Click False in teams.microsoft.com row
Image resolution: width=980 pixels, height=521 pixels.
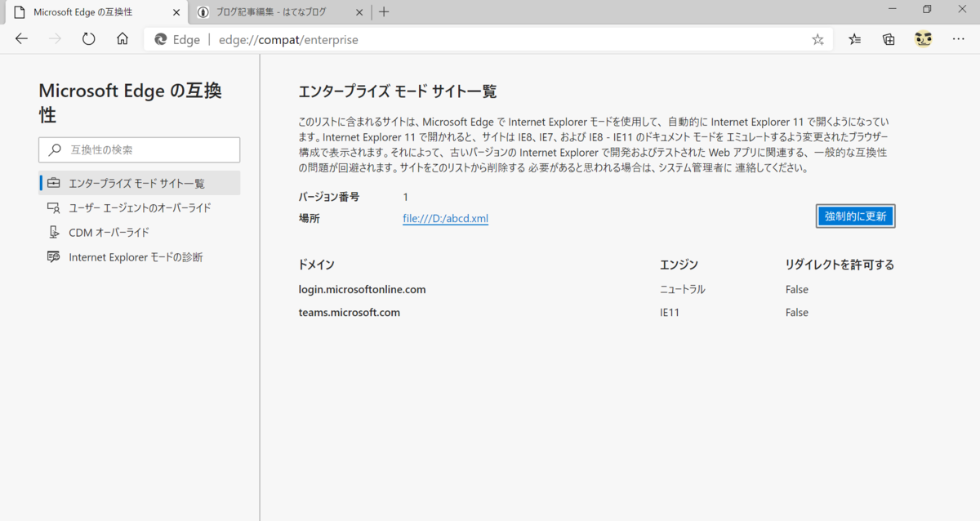tap(797, 312)
